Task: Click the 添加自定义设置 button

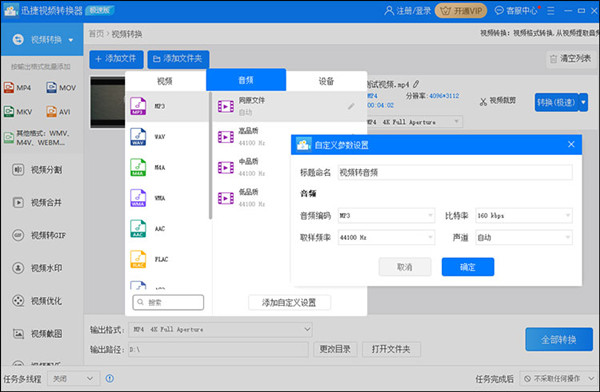Action: point(289,302)
